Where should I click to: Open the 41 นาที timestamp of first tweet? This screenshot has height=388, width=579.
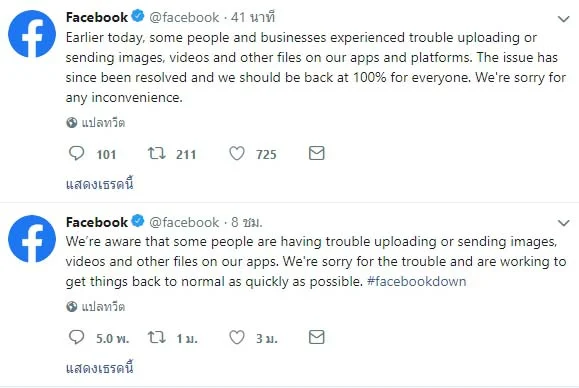click(x=253, y=17)
